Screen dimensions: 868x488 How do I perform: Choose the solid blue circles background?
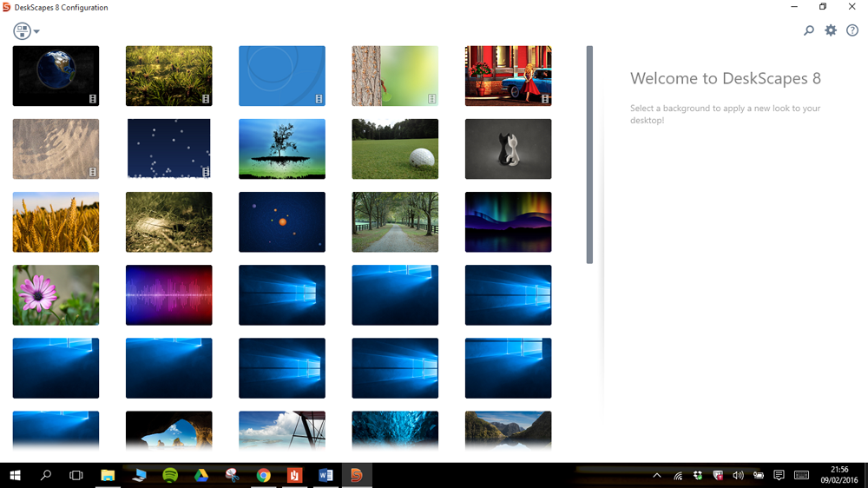(282, 76)
